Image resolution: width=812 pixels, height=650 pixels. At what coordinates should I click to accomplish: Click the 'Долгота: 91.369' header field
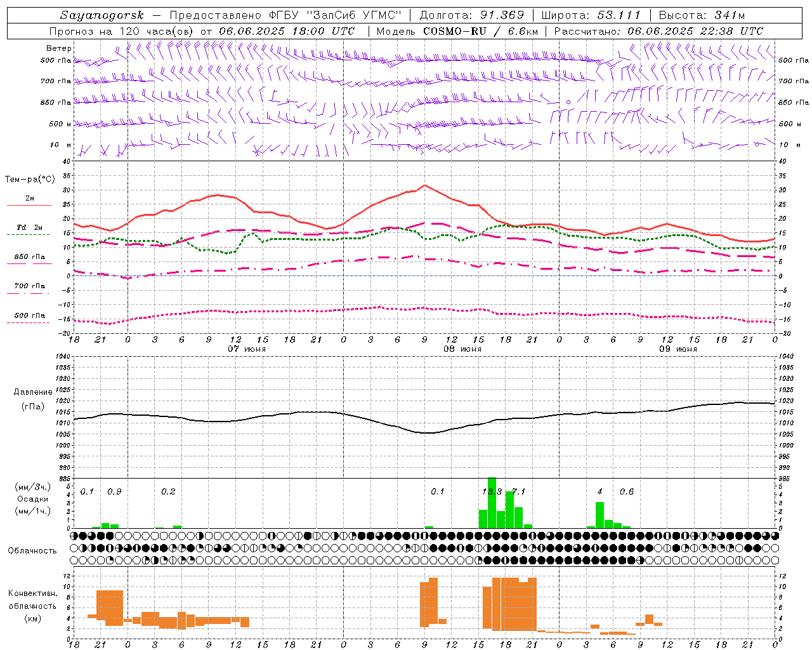pos(472,15)
